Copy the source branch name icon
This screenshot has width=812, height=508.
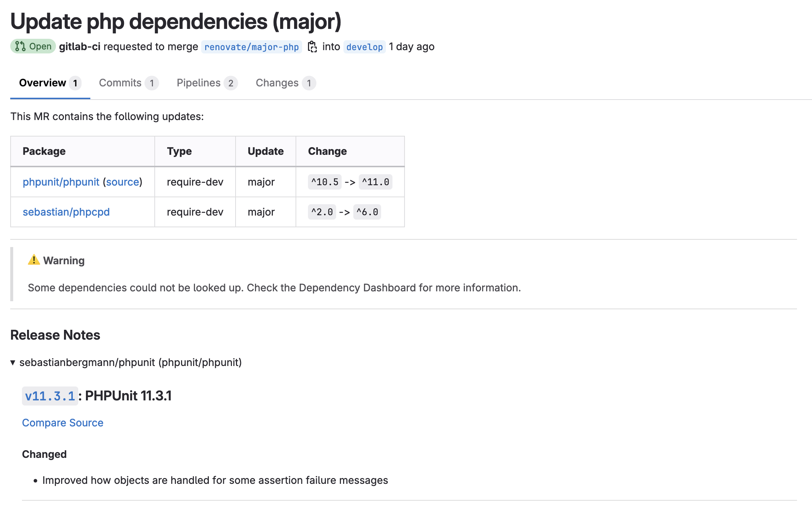click(x=312, y=47)
